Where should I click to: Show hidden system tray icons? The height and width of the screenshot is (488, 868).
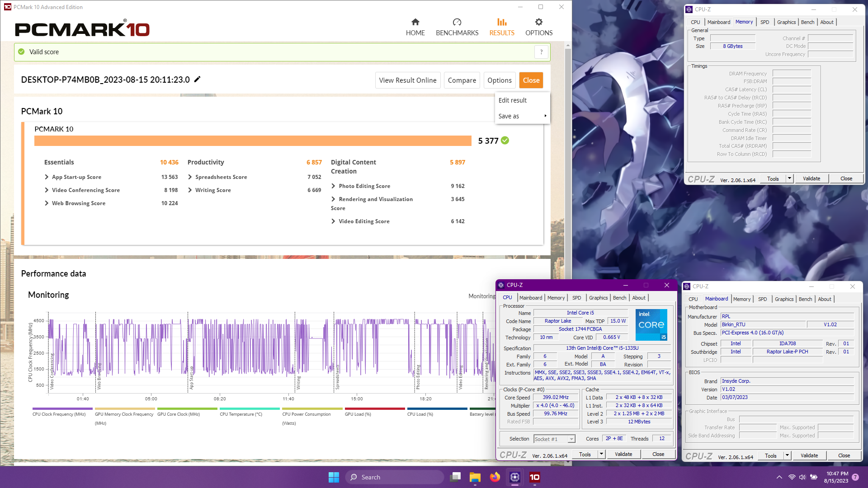[x=779, y=477]
